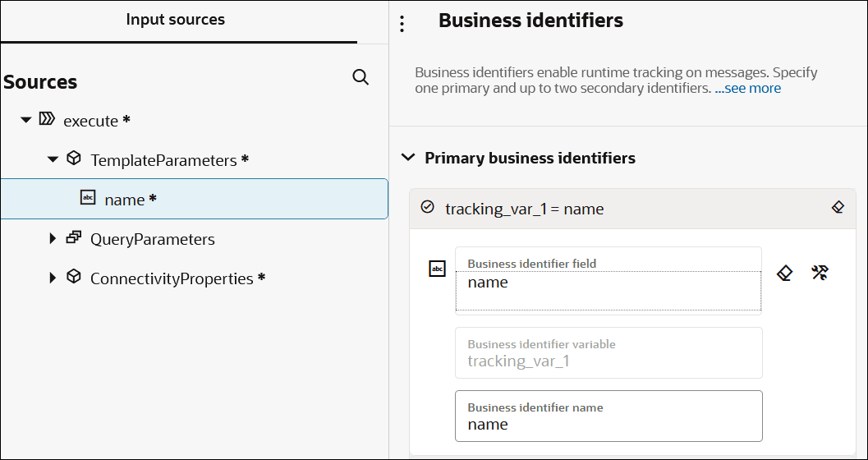This screenshot has height=460, width=868.
Task: Click the TemplateParameters cube icon
Action: click(x=74, y=159)
